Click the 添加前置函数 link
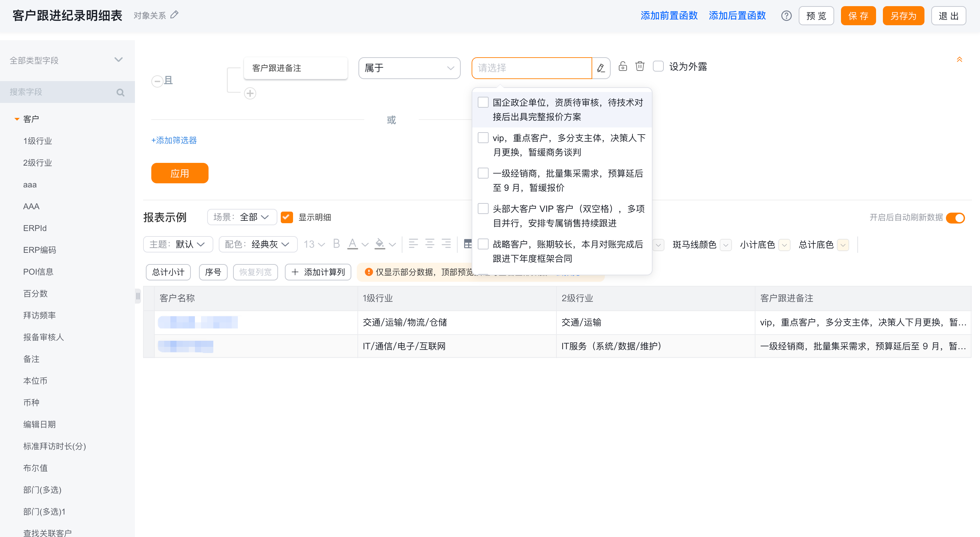Screen dimensions: 980x537 pyautogui.click(x=669, y=16)
